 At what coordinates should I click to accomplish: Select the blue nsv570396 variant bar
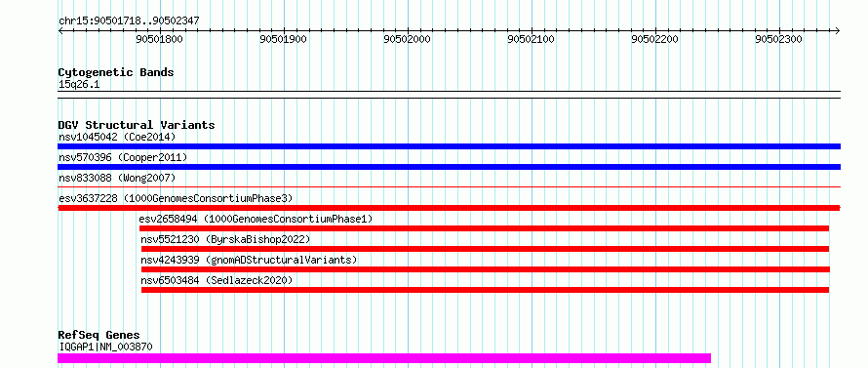click(x=449, y=167)
